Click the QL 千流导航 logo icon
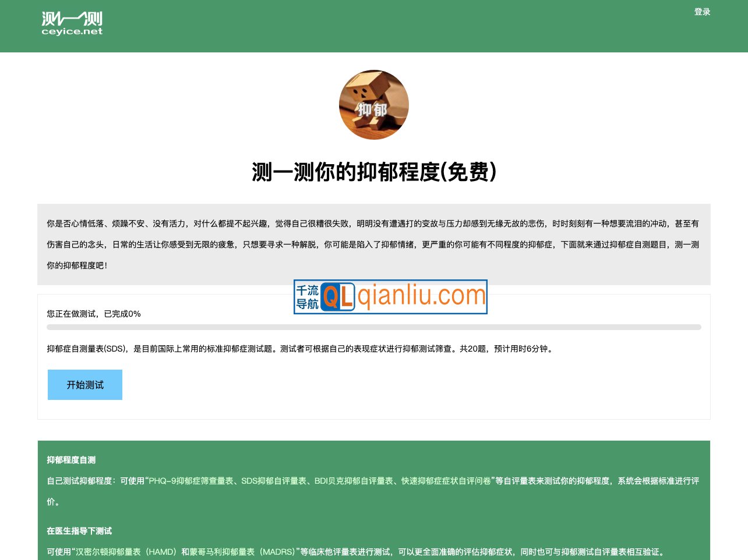 pos(339,297)
